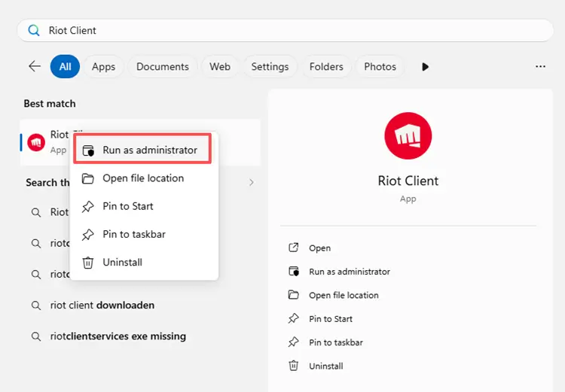Click the search magnifier icon in search box

tap(34, 31)
